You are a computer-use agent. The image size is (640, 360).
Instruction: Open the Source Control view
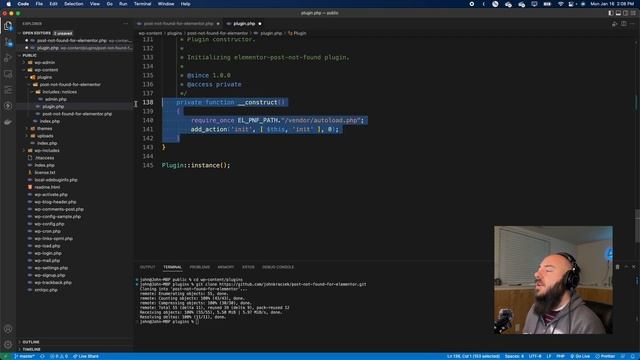[x=8, y=42]
